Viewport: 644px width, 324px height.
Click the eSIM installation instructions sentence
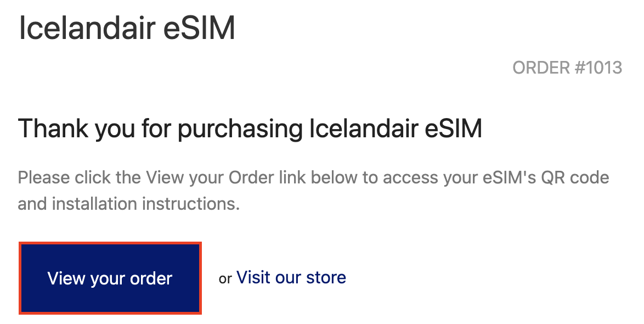[313, 191]
